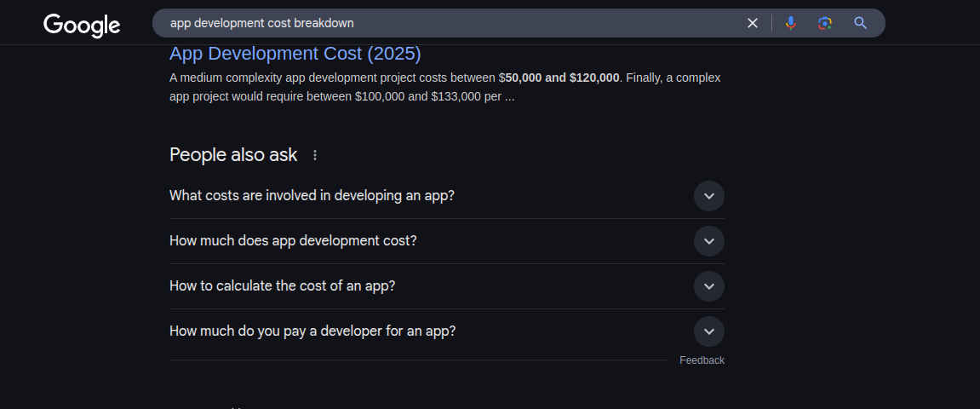Open Google Lens image search

tap(824, 23)
